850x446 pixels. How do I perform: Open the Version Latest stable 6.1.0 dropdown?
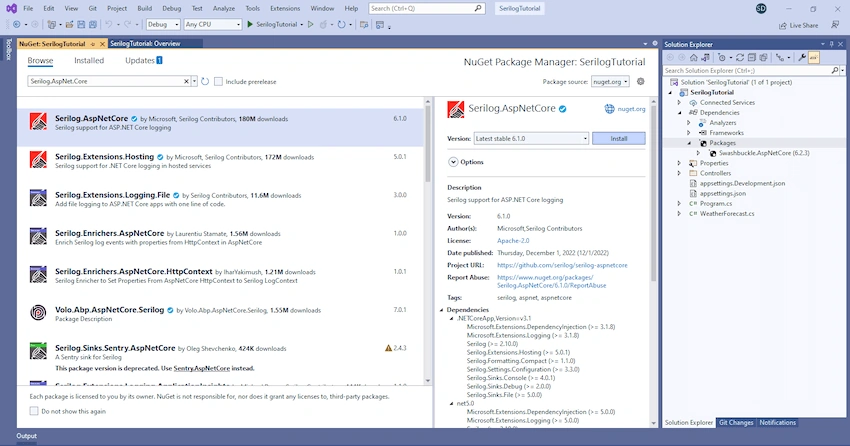[x=531, y=139]
